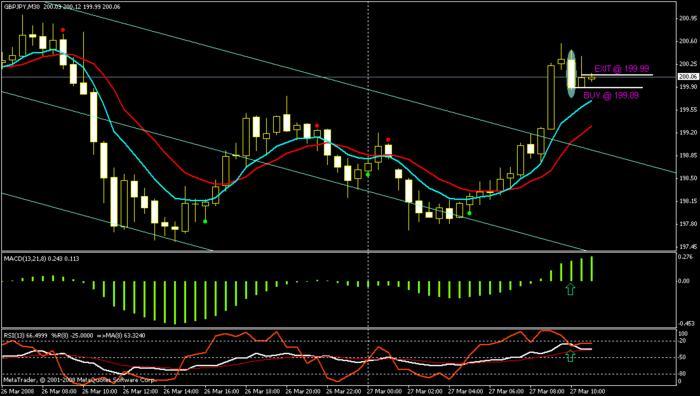Click the MACD scale value 0.276

684,257
